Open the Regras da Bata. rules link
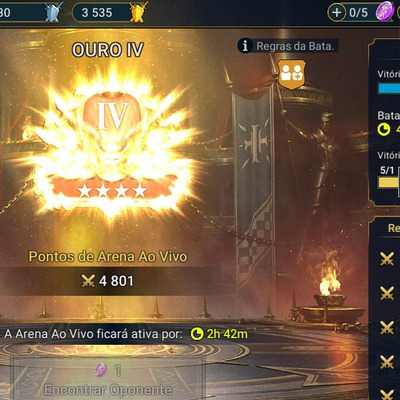Viewport: 400px width, 400px height. coord(295,46)
